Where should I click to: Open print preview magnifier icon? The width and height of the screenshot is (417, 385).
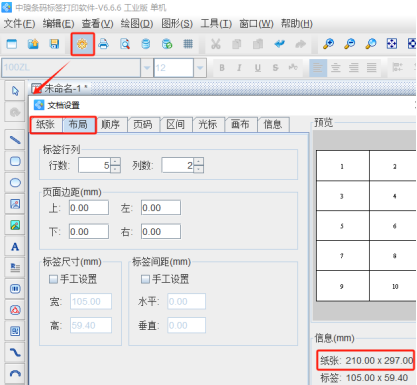click(125, 44)
